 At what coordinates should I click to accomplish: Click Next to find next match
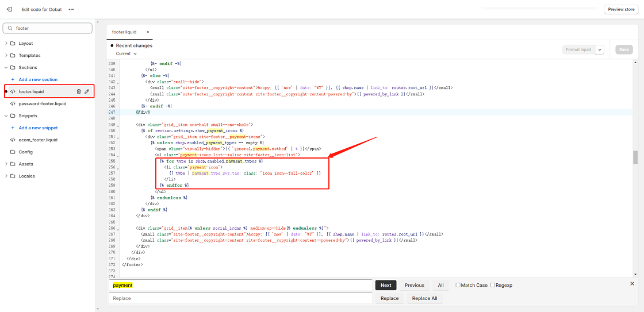(386, 285)
